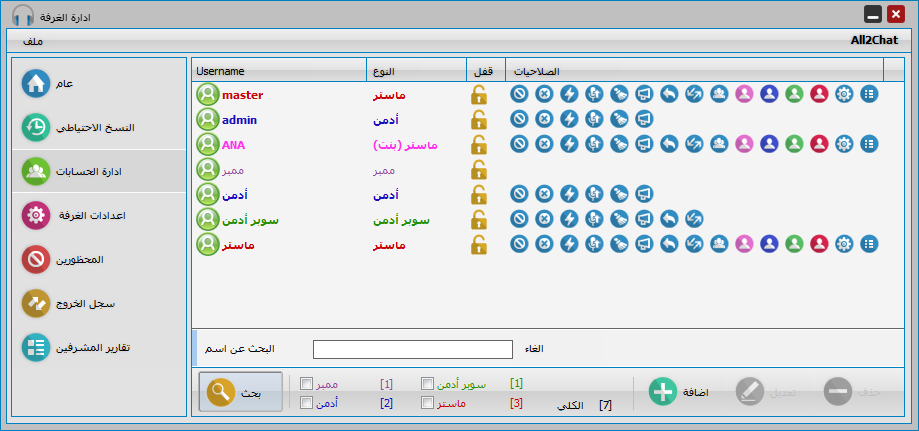Check the سوبر أدمن filter checkbox
919x431 pixels.
click(x=428, y=383)
